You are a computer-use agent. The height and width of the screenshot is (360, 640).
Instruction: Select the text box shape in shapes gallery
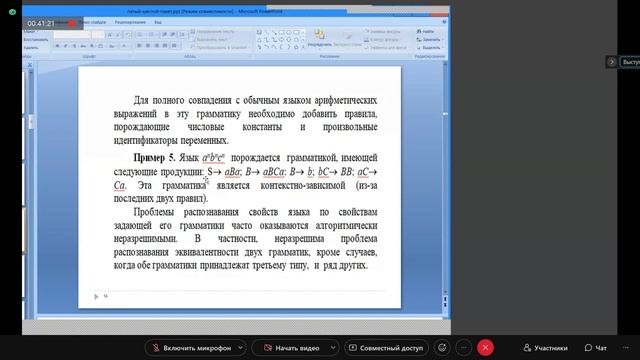[x=259, y=32]
